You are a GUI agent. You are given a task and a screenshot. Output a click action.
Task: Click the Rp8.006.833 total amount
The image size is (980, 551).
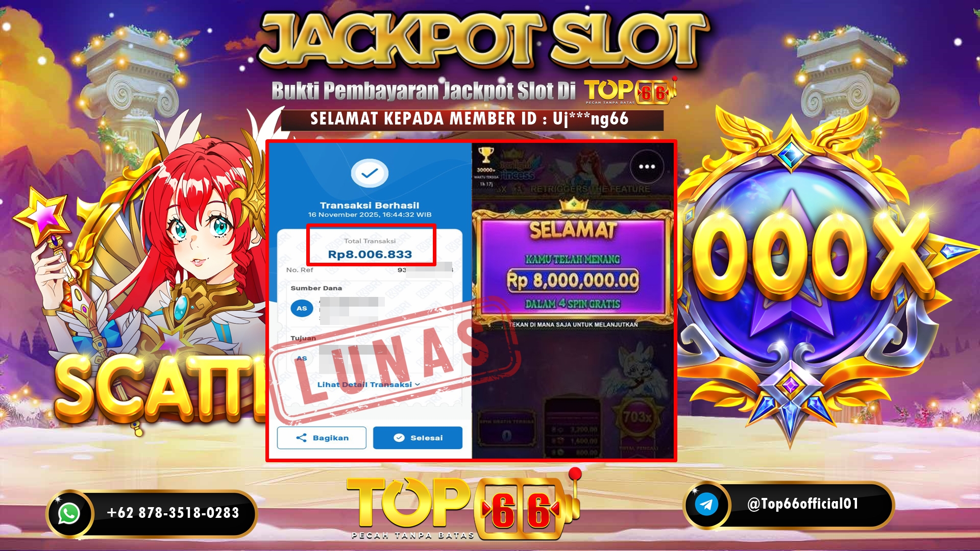(x=370, y=254)
